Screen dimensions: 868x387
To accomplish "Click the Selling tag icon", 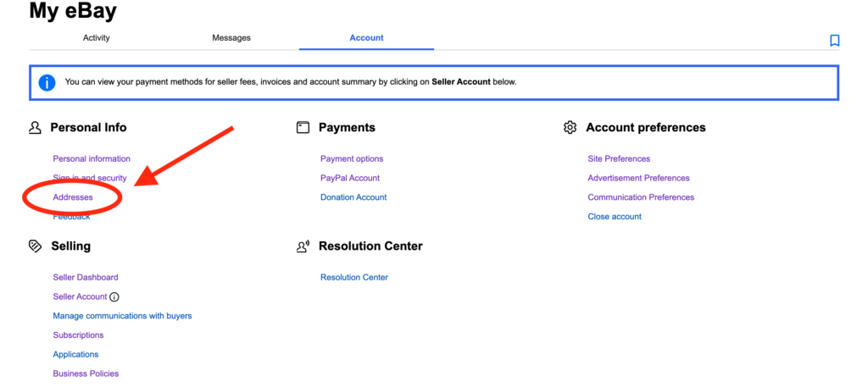I will point(35,246).
